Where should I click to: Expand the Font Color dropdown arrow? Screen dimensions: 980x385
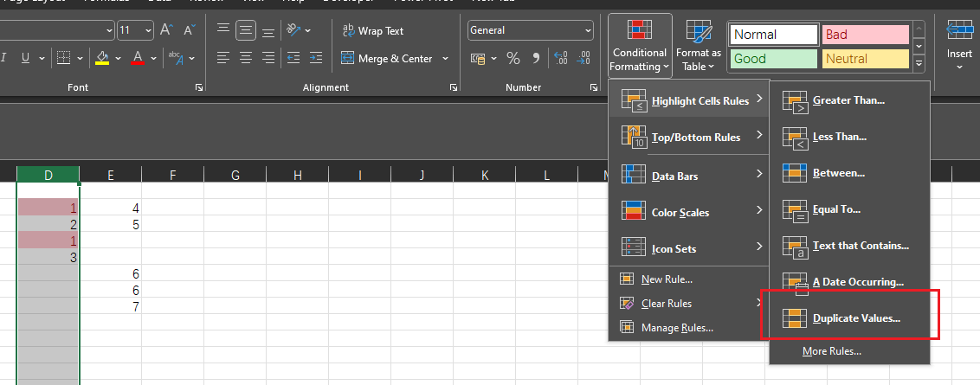(154, 58)
